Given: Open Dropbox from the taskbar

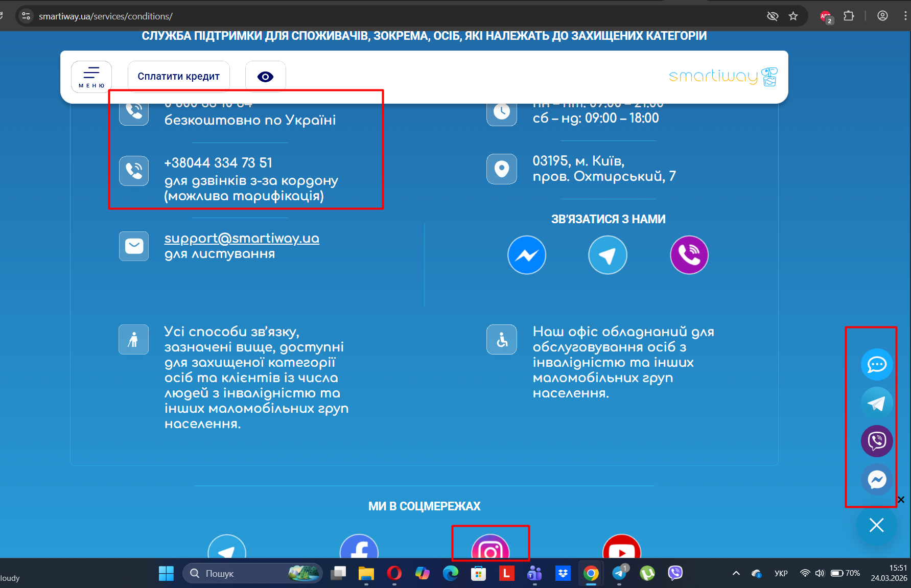Looking at the screenshot, I should point(563,573).
